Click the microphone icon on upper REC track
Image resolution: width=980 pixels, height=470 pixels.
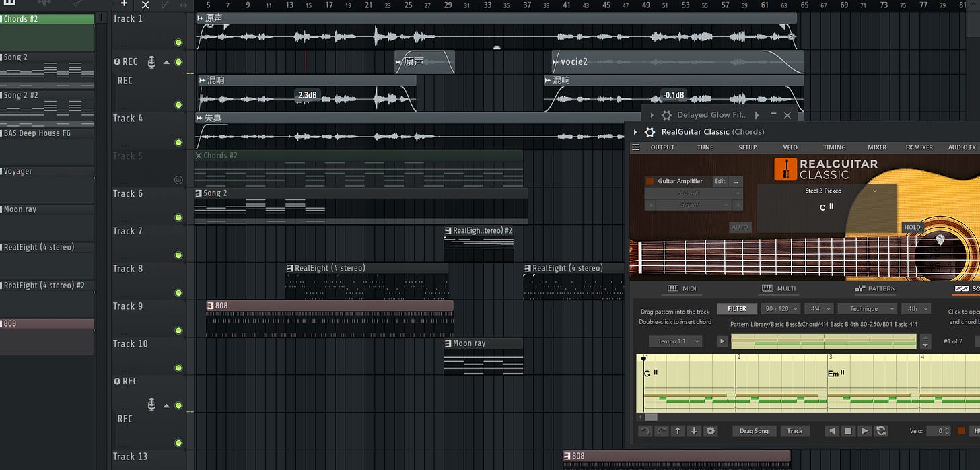click(151, 62)
